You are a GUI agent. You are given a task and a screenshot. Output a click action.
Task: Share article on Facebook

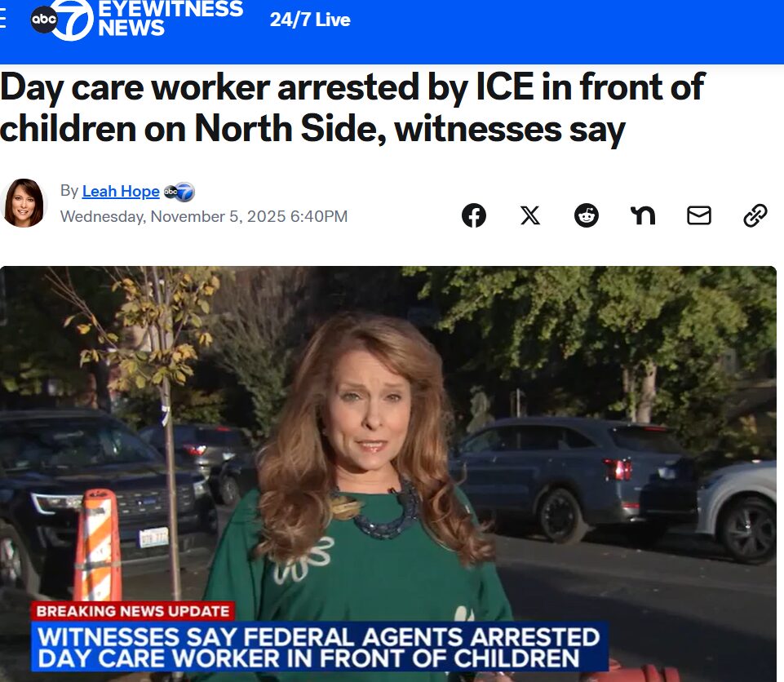474,215
